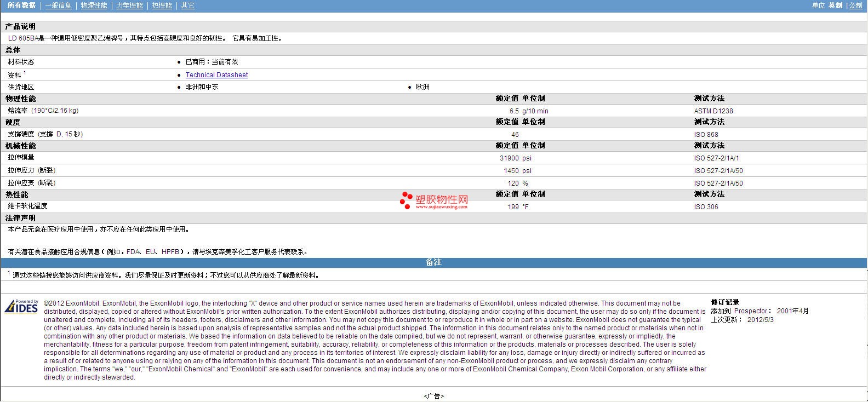Open the 其它 tab
Screen dimensions: 868x402
tap(187, 5)
